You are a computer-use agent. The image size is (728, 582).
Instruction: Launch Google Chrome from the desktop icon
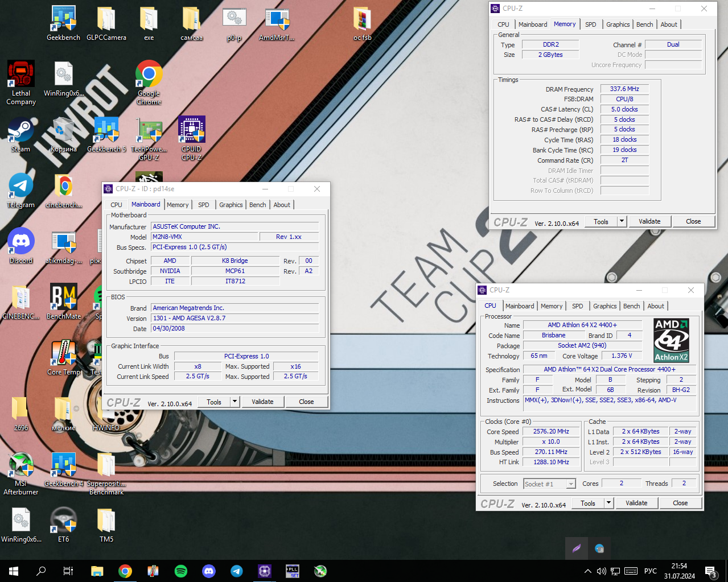[x=149, y=83]
